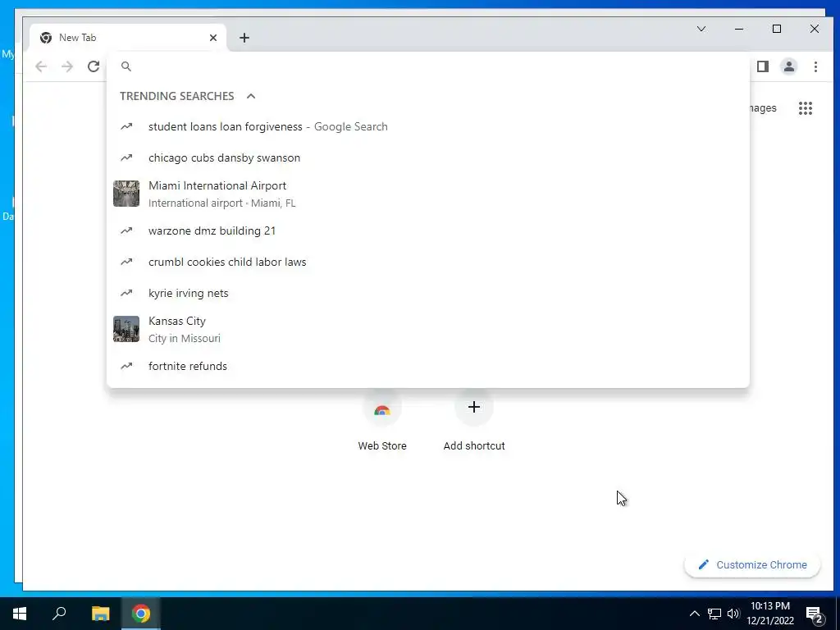Close the New Tab tab
Screen dimensions: 840x630
coord(213,38)
